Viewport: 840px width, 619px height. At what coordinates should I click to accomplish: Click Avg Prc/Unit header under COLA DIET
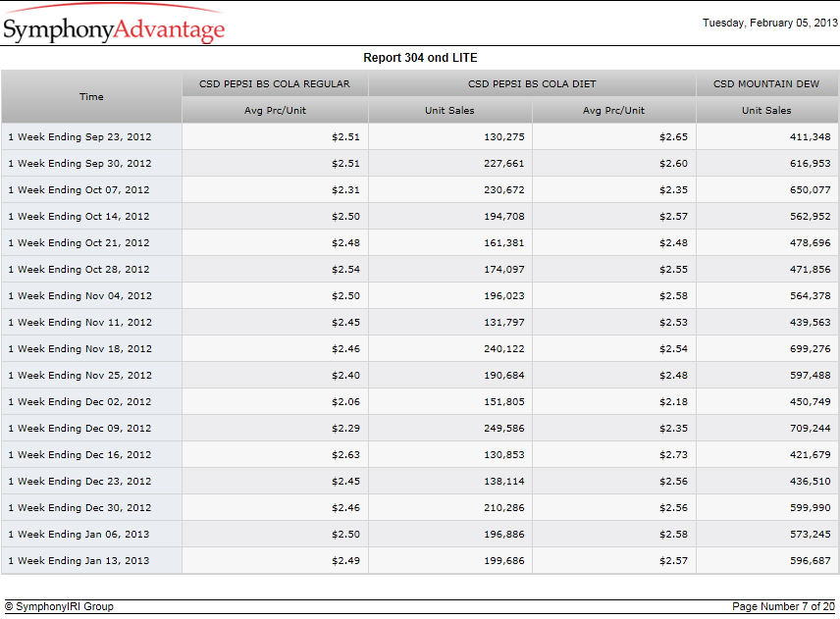point(614,110)
